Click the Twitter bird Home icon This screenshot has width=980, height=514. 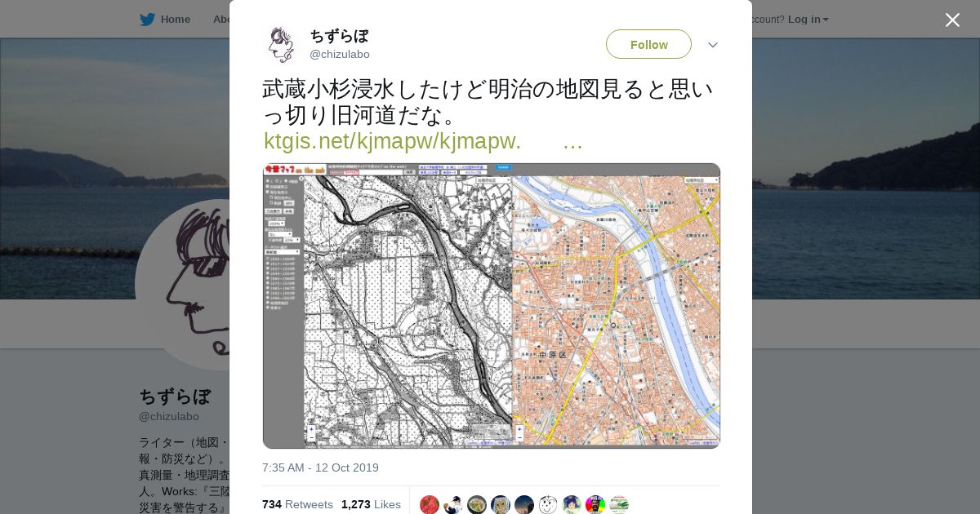pos(147,20)
